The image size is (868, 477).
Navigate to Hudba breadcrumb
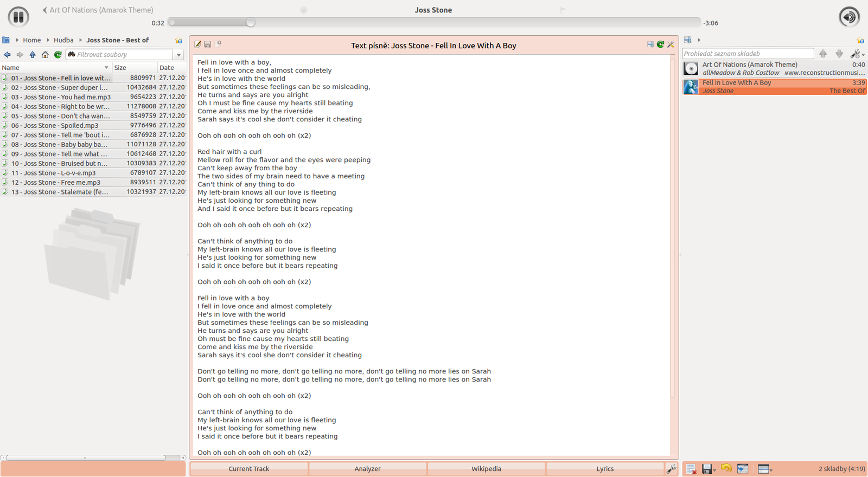(x=63, y=40)
